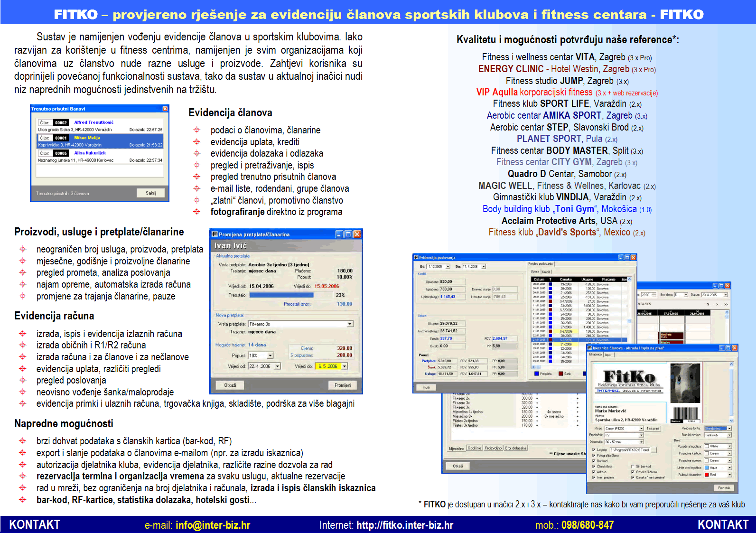Viewport: 756px width, 533px height.
Task: Maximize the Promjena pretplate/članarina window
Action: tap(348, 234)
